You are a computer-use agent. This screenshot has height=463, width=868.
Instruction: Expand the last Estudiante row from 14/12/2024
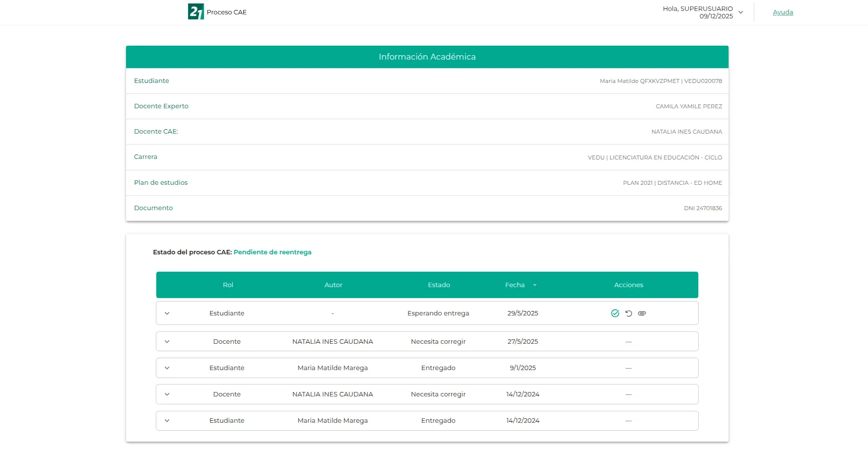point(167,420)
